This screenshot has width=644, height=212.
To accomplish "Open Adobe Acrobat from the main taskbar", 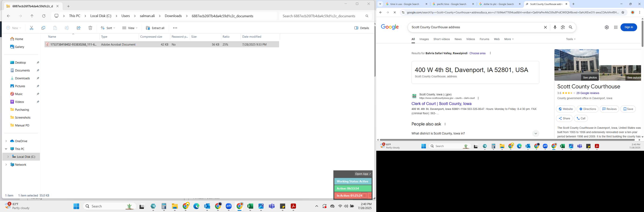I will coord(293,206).
